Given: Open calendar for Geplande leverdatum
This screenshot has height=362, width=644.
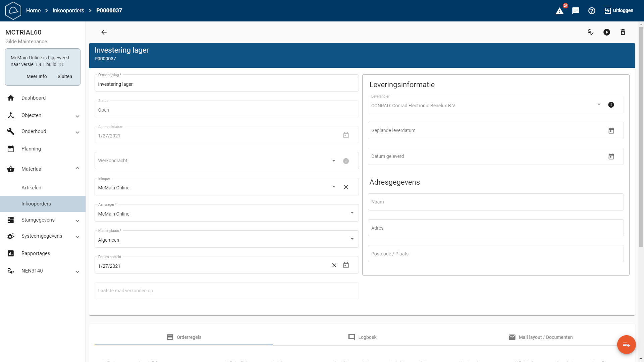Looking at the screenshot, I should [x=611, y=131].
